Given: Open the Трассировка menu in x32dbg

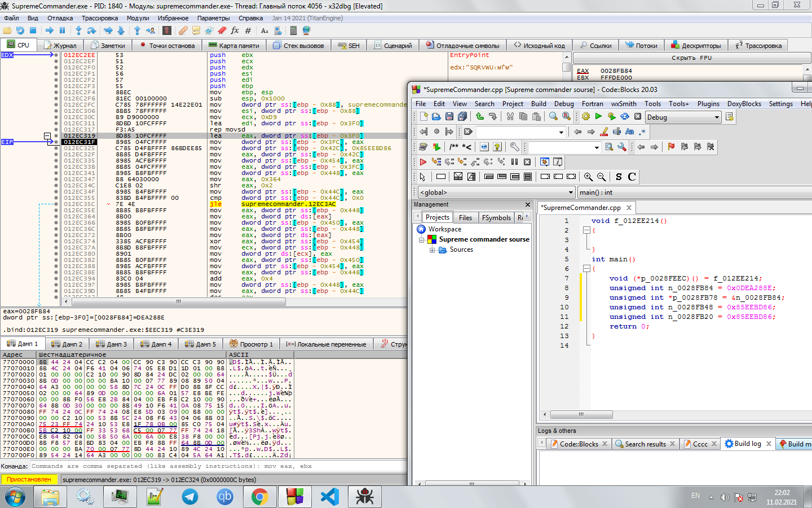Looking at the screenshot, I should (100, 18).
